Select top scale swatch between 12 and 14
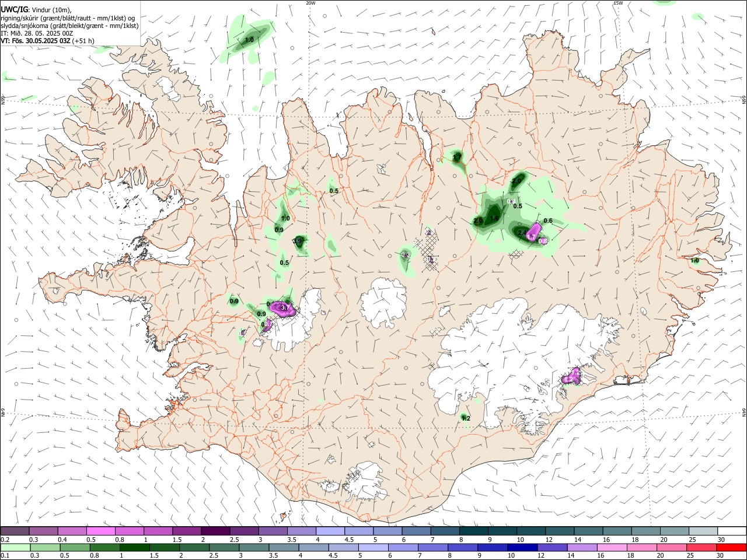Image resolution: width=747 pixels, height=560 pixels. coord(558,531)
